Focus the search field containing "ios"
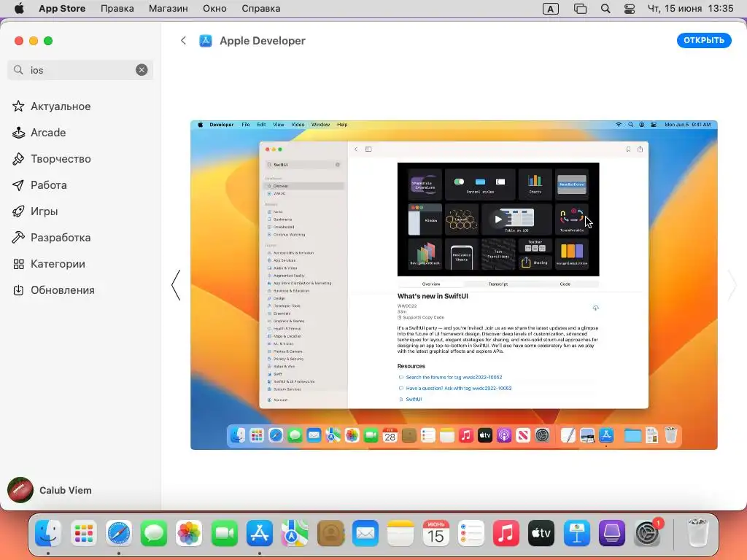 (x=80, y=70)
